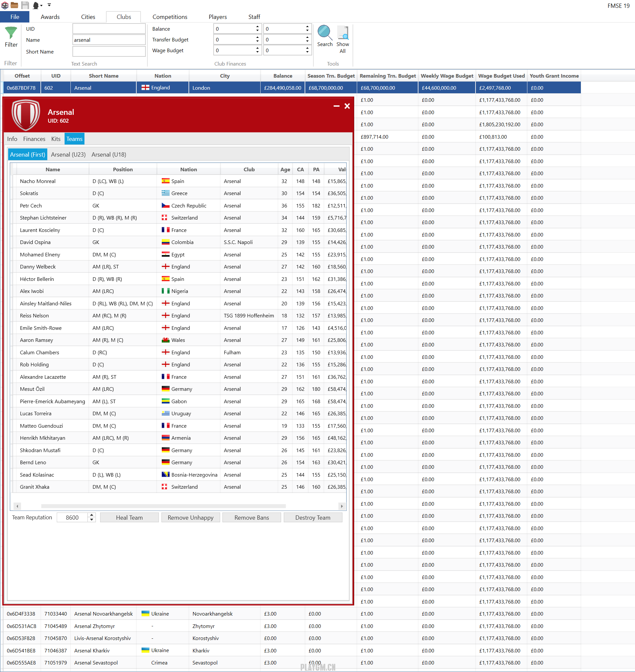Select the Granit Xhaka player row
Image resolution: width=635 pixels, height=672 pixels.
tap(179, 487)
